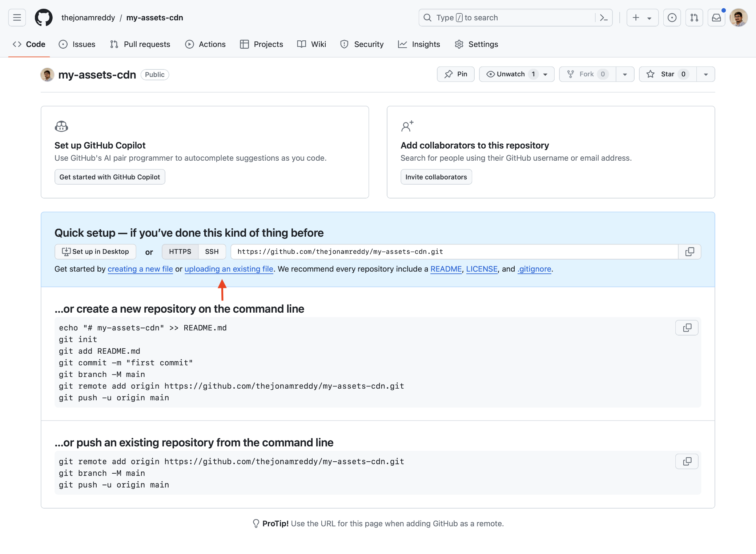The image size is (756, 554).
Task: Copy new repository commands to clipboard
Action: click(687, 328)
